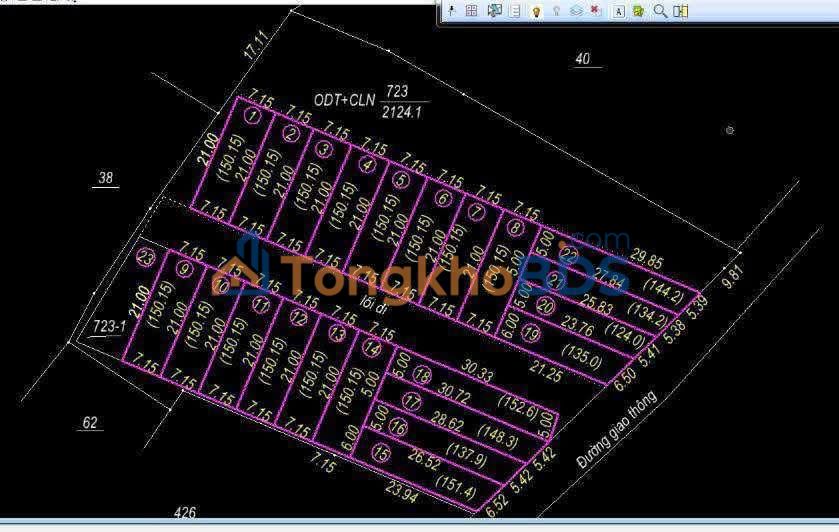The height and width of the screenshot is (532, 839).
Task: Toggle the lit yellow light bulb
Action: [536, 11]
